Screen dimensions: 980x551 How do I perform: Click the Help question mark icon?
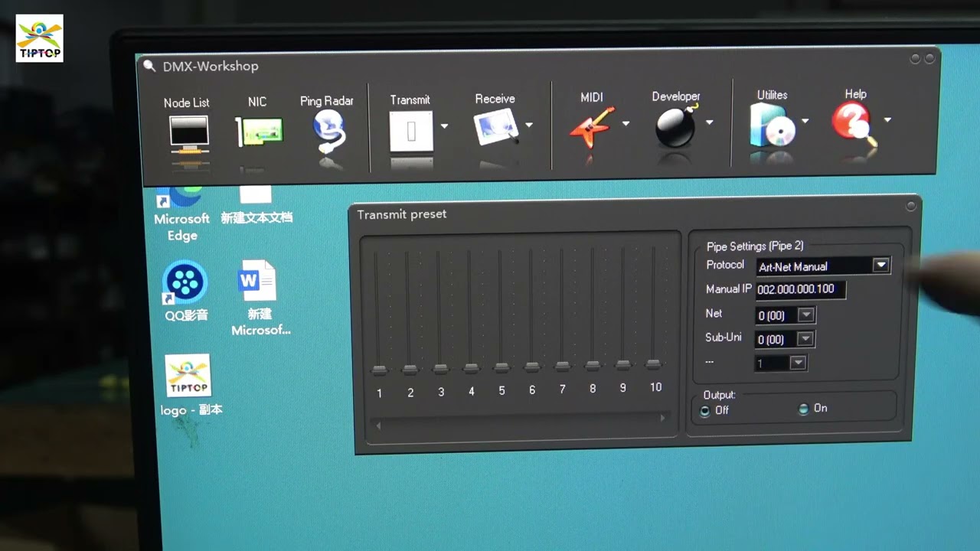click(854, 122)
